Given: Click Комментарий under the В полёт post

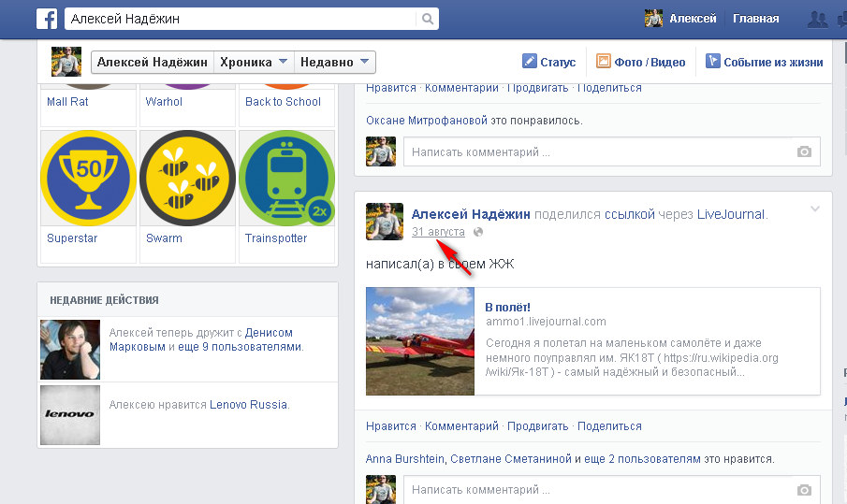Looking at the screenshot, I should pyautogui.click(x=461, y=426).
